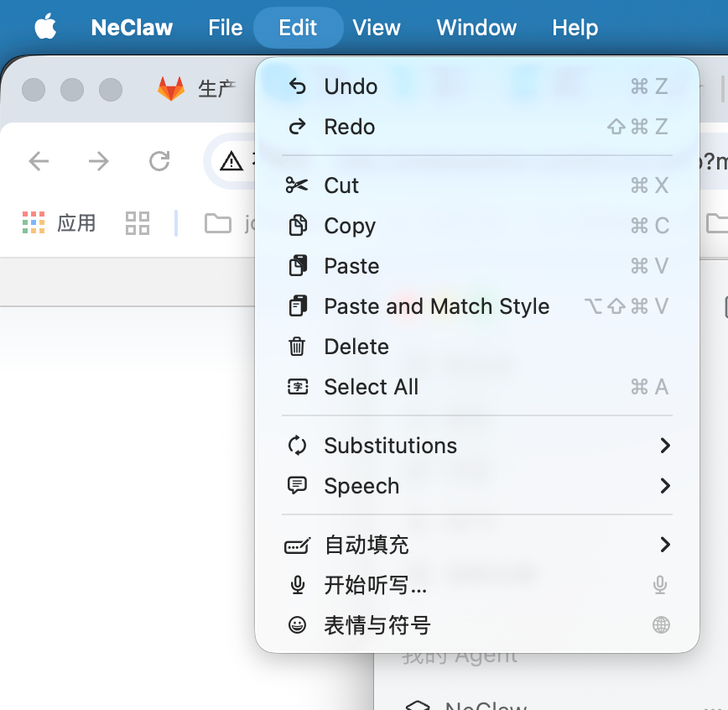This screenshot has width=728, height=710.
Task: Click the clipboard icon beside Paste
Action: click(x=298, y=266)
